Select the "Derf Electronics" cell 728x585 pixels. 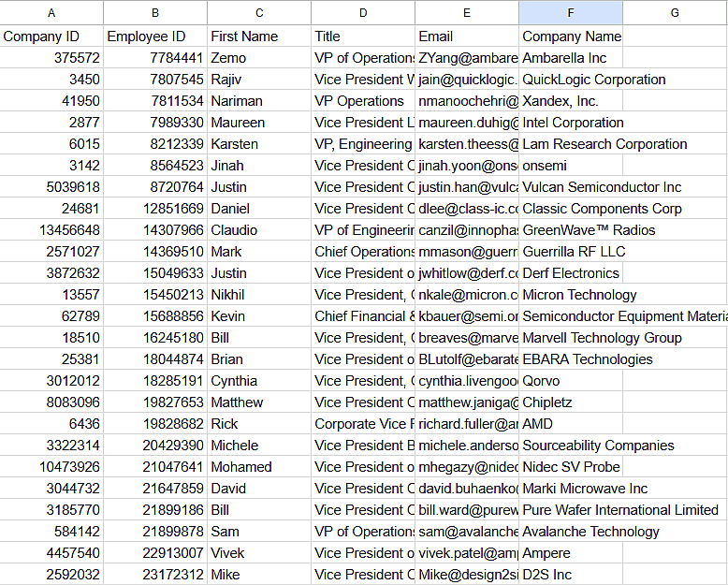(x=571, y=273)
